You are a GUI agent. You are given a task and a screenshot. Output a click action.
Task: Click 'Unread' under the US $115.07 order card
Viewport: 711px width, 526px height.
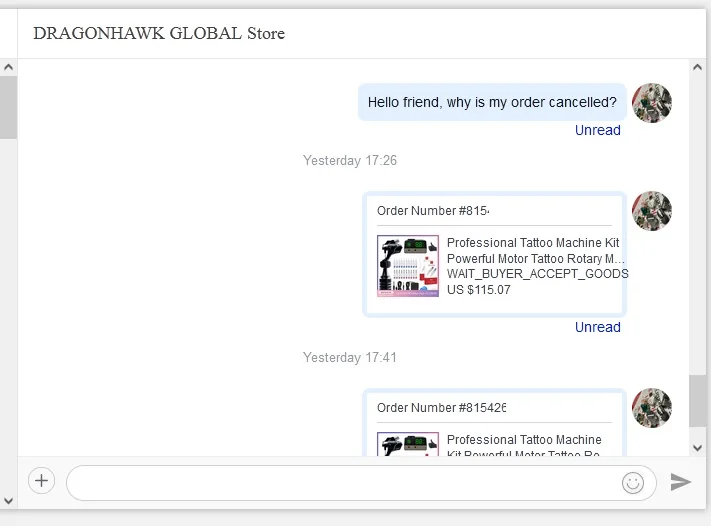click(x=598, y=327)
